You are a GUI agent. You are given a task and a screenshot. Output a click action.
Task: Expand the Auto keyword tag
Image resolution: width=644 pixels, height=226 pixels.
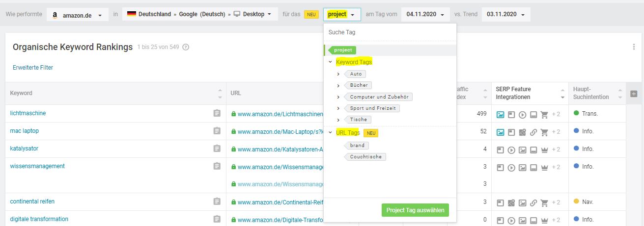pos(338,74)
